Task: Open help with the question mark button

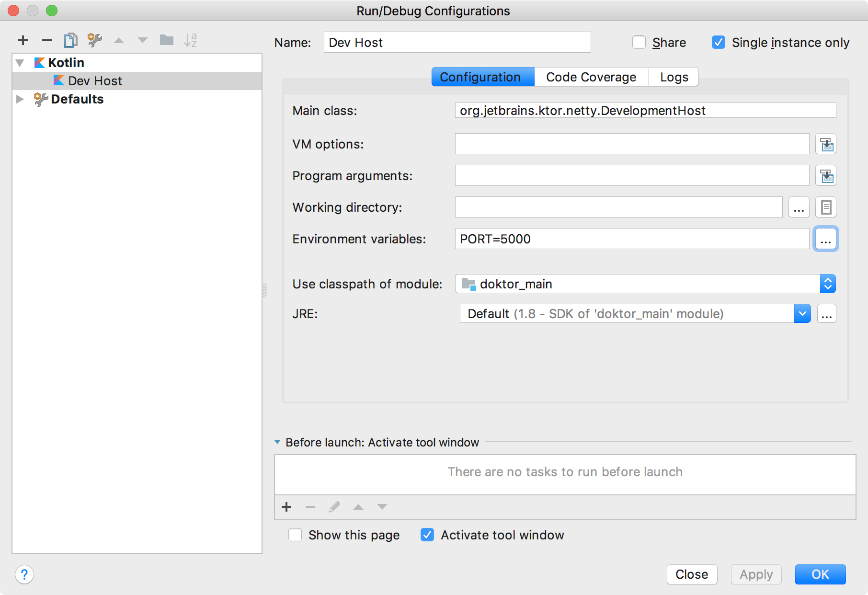Action: click(x=24, y=574)
